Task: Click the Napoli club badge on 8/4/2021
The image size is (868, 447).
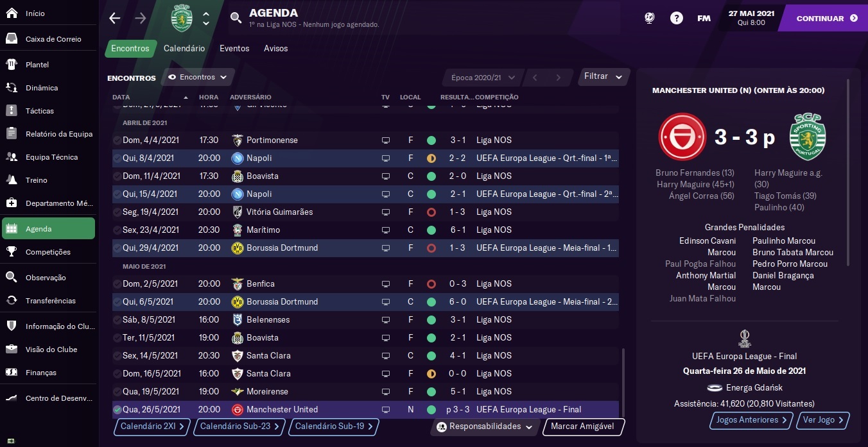Action: coord(238,158)
